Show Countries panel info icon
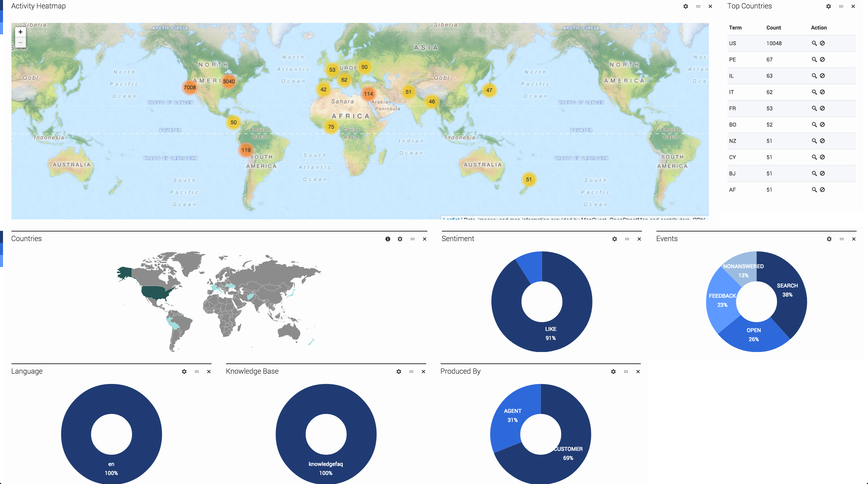Image resolution: width=868 pixels, height=484 pixels. point(388,239)
